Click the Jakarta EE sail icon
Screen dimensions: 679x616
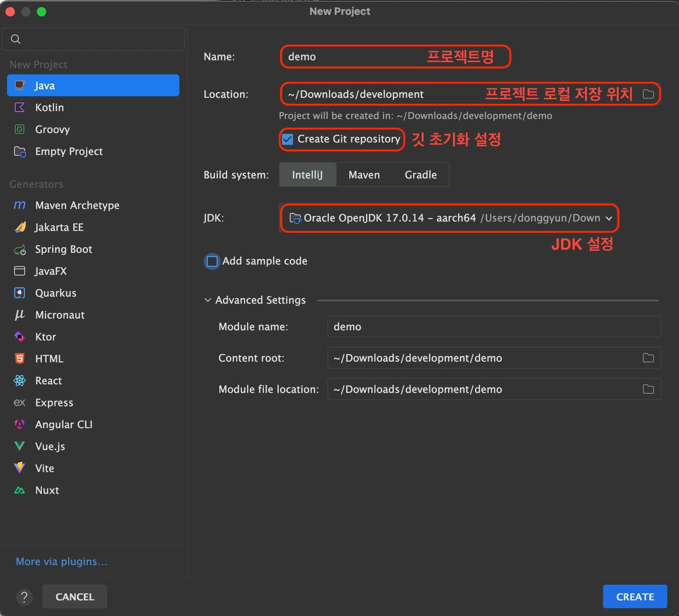point(20,227)
